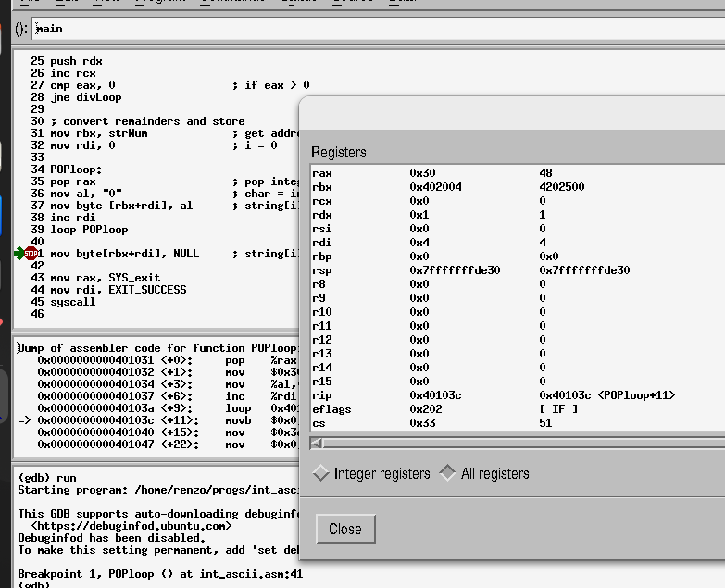Image resolution: width=725 pixels, height=588 pixels.
Task: Close the Registers dialog with the Close button
Action: pos(345,529)
